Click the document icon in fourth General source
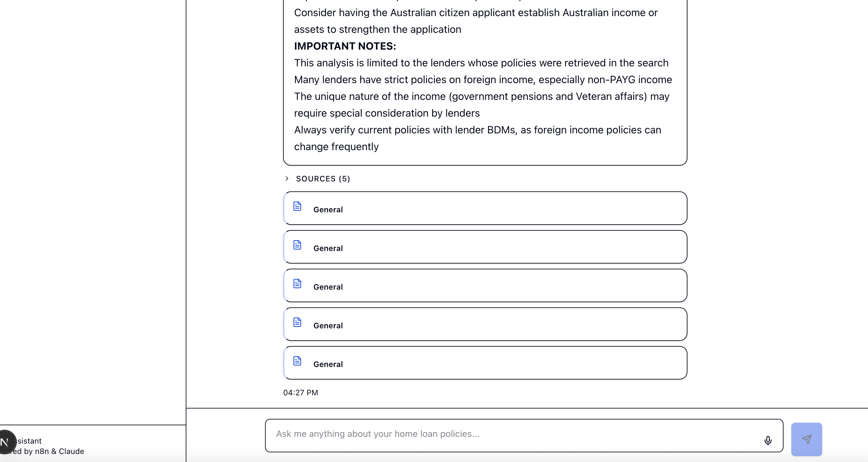This screenshot has height=462, width=868. point(297,322)
